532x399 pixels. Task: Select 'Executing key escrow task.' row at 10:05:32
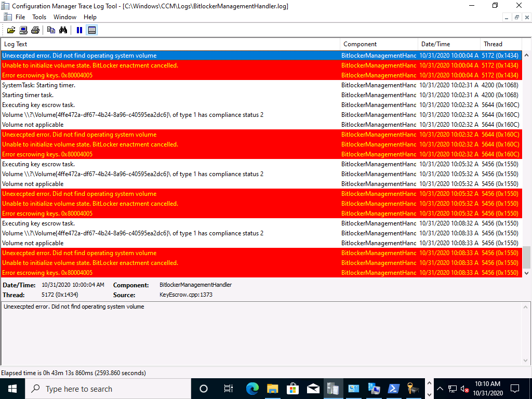[262, 164]
